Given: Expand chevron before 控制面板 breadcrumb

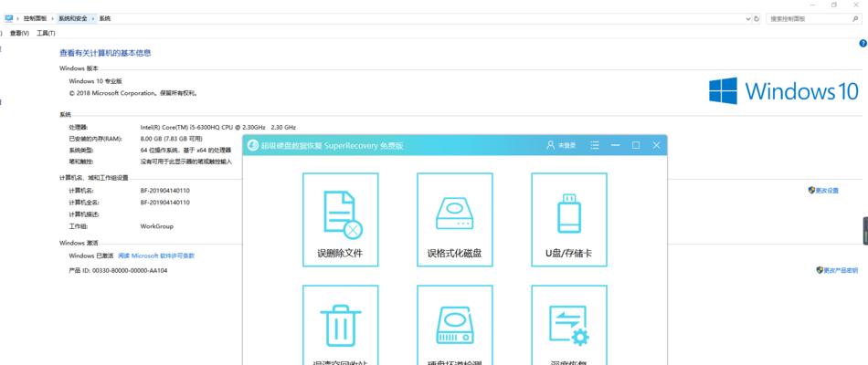Looking at the screenshot, I should coord(17,19).
